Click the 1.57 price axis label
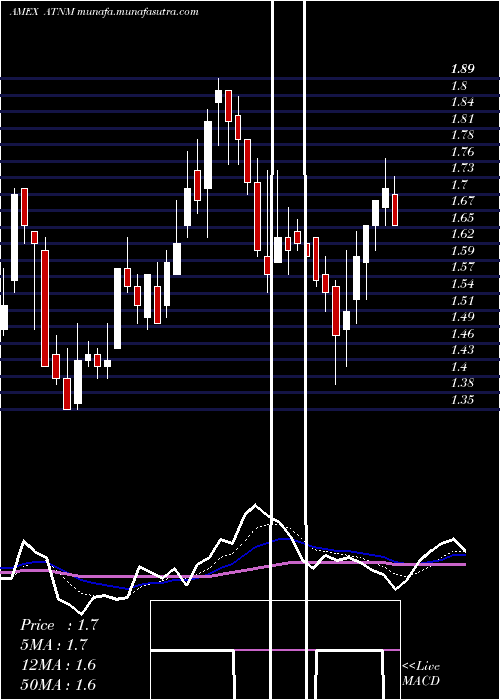 point(462,267)
